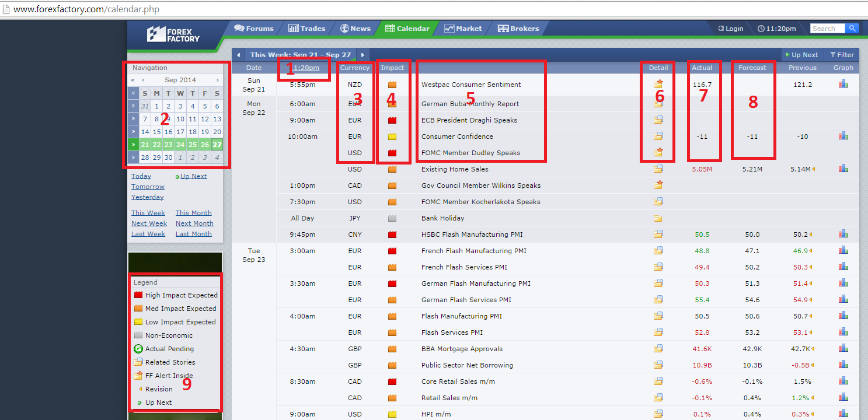Open detail folder for German Flash Services PMI
868x420 pixels.
point(658,300)
